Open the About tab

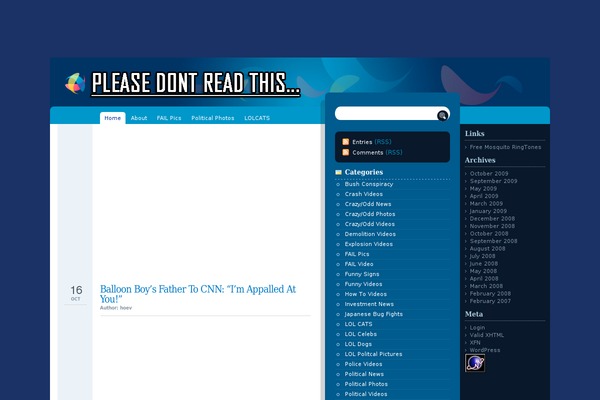pyautogui.click(x=139, y=118)
